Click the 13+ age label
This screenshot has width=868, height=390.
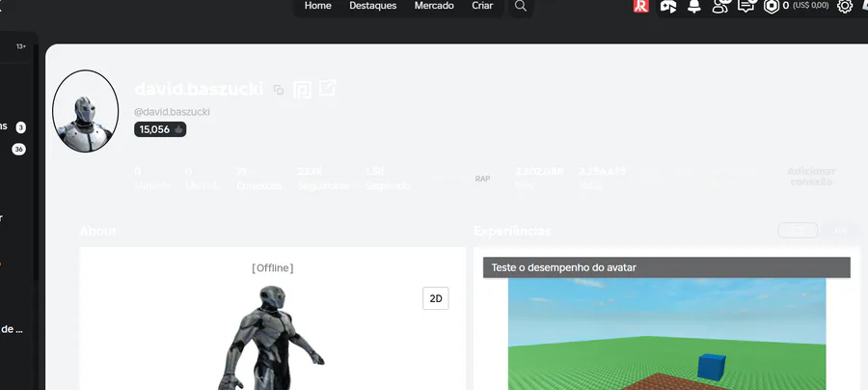tap(21, 46)
